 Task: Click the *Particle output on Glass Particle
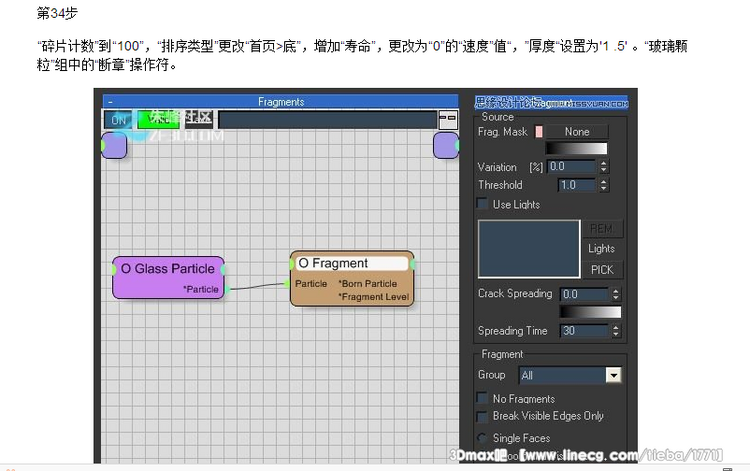pyautogui.click(x=200, y=289)
